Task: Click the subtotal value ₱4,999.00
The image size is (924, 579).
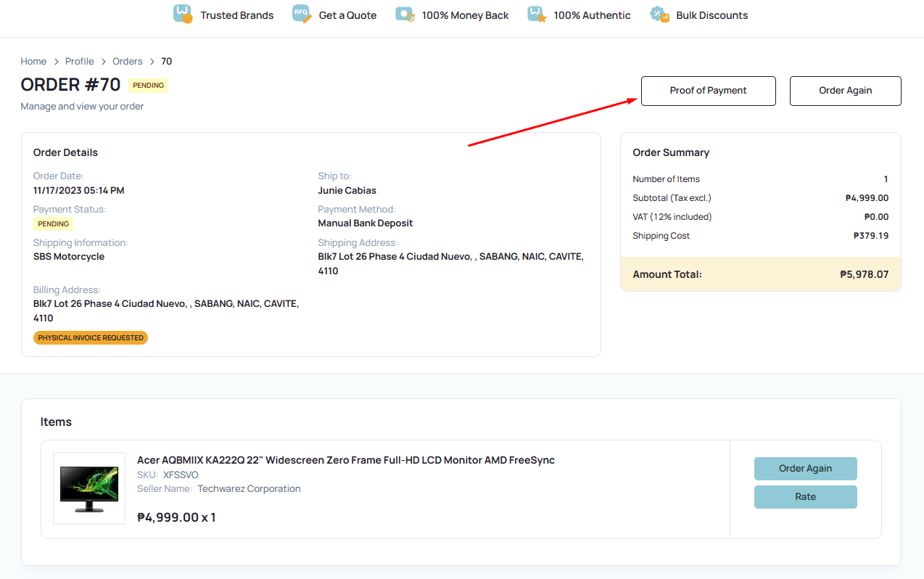Action: coord(867,198)
